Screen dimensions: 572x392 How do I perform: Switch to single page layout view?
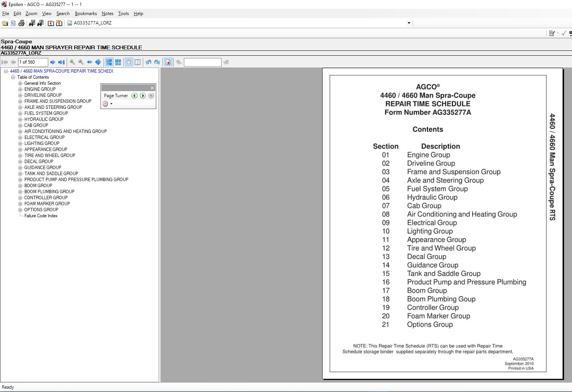click(109, 62)
